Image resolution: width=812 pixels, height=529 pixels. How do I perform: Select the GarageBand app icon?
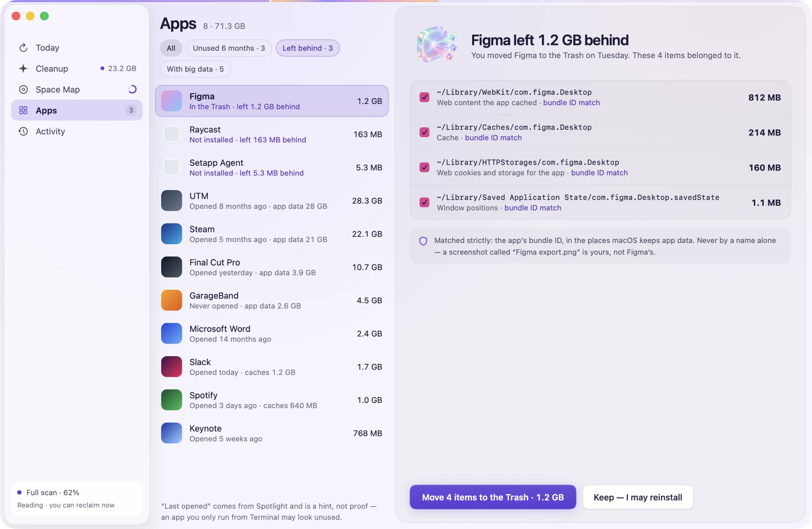click(171, 301)
